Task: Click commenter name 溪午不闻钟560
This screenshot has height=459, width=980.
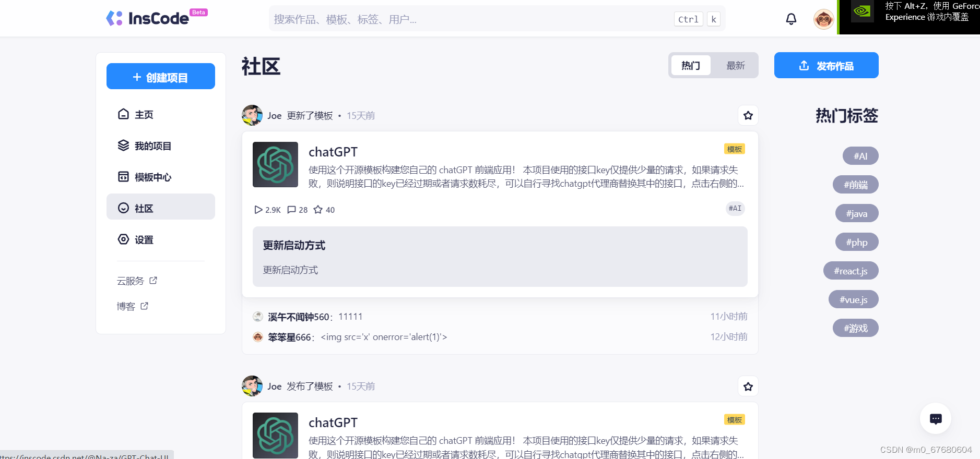Action: (298, 317)
